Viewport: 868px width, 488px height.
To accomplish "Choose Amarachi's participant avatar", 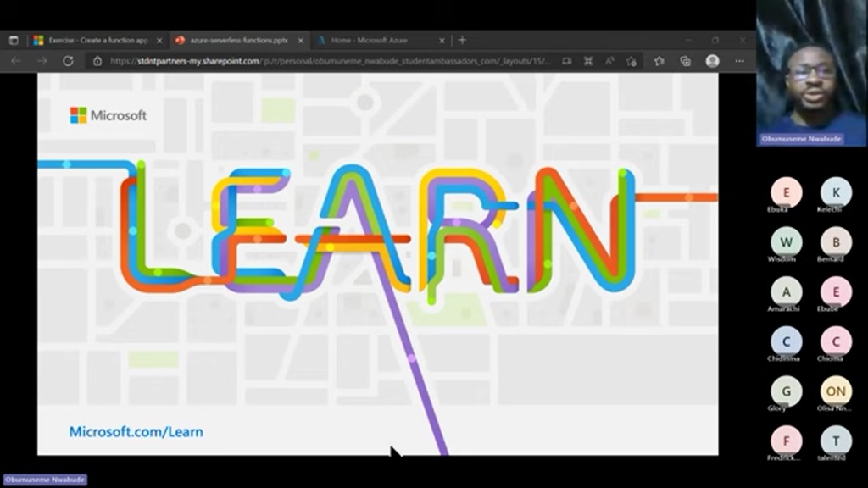I will click(x=786, y=291).
